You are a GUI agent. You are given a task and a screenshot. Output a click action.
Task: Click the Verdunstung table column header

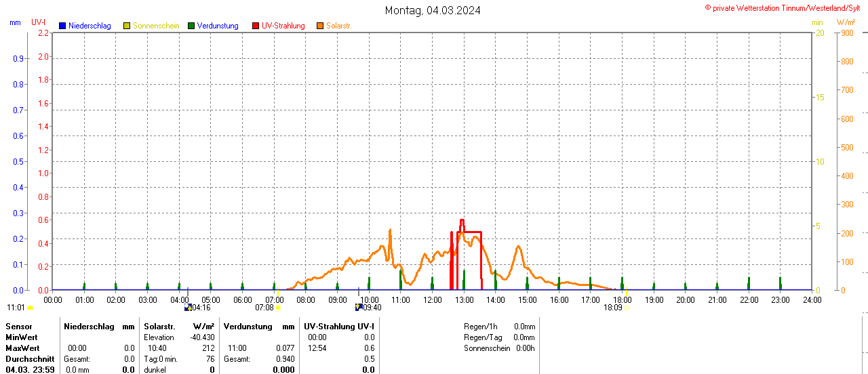pos(248,327)
